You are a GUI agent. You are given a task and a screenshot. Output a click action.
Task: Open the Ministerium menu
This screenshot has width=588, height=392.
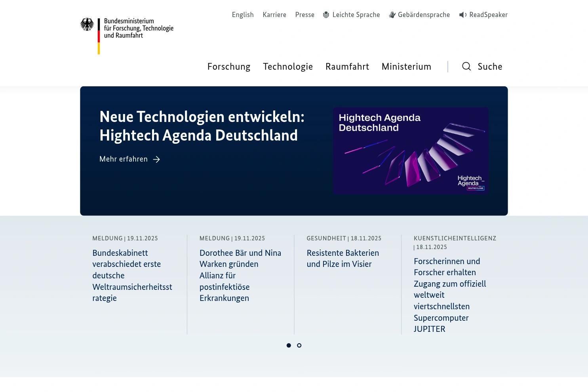tap(406, 67)
